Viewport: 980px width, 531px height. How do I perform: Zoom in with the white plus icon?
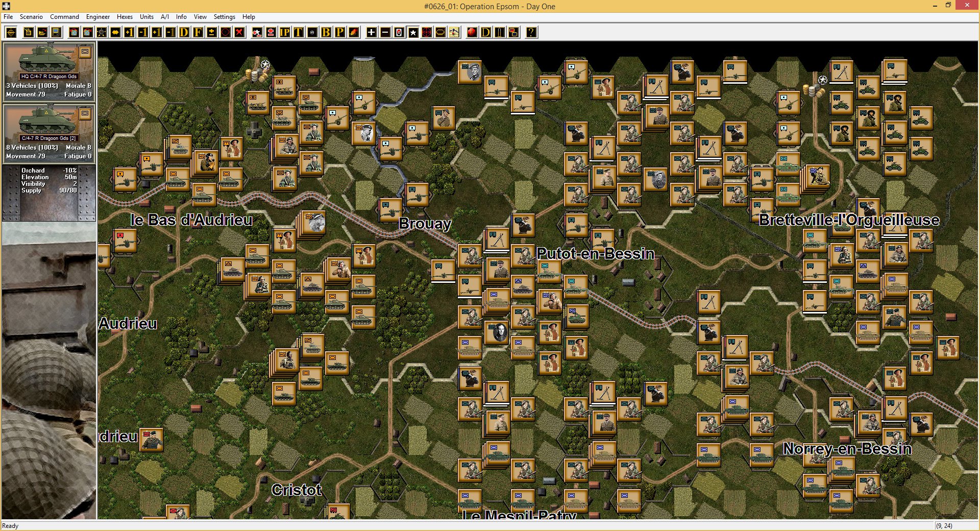pyautogui.click(x=372, y=33)
